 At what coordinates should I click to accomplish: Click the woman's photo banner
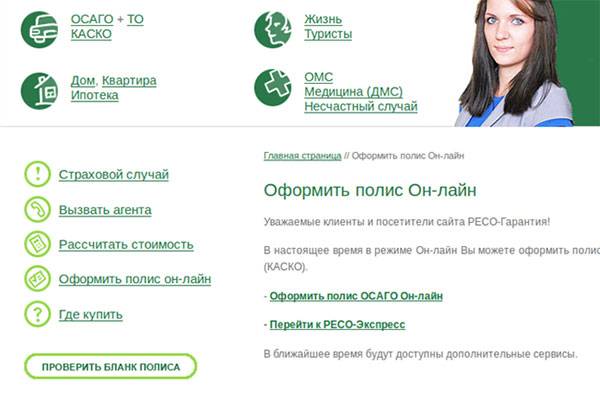(x=527, y=63)
